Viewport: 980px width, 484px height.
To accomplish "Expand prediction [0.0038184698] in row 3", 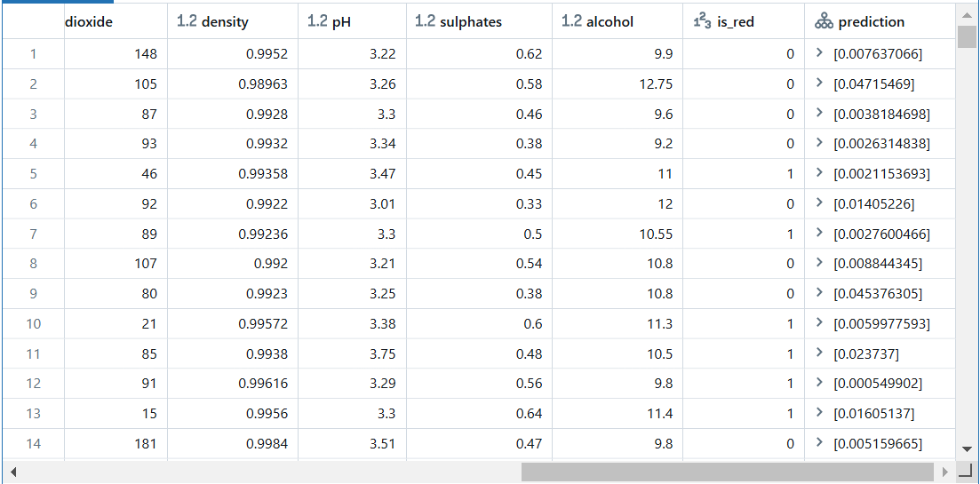I will pyautogui.click(x=819, y=113).
